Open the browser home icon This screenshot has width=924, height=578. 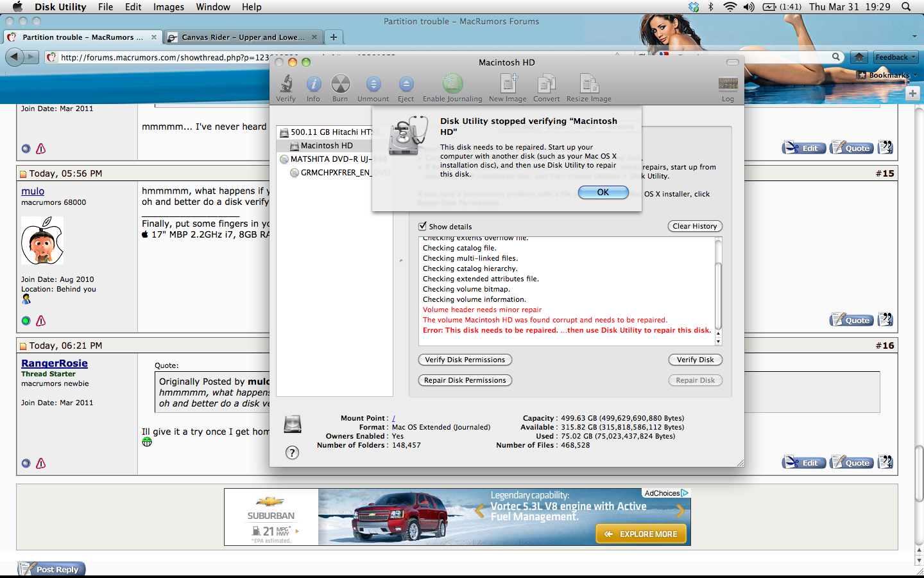[859, 57]
